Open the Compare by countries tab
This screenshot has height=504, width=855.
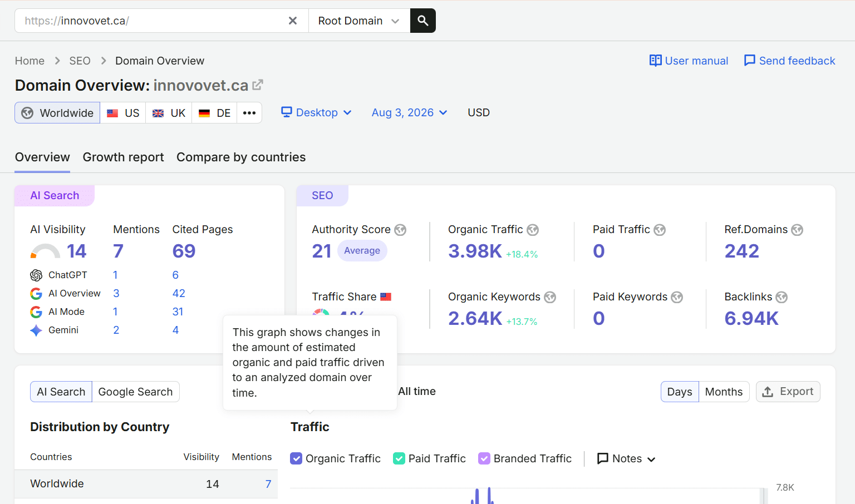[241, 157]
